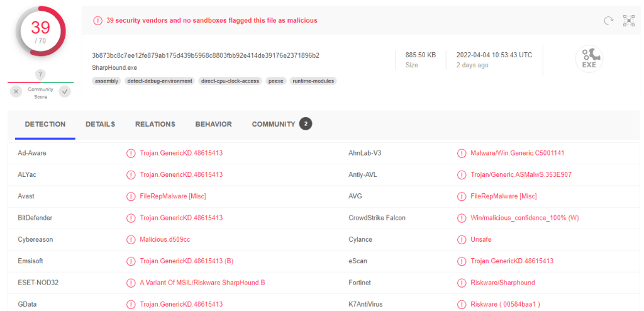Click the warning icon next to Cylance's Unsafe
644x311 pixels.
[462, 239]
